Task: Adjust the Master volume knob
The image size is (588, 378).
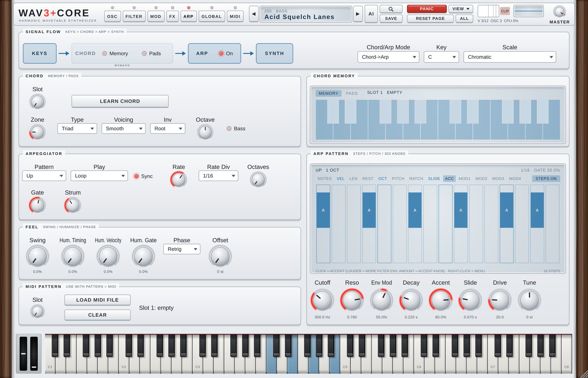Action: [559, 11]
